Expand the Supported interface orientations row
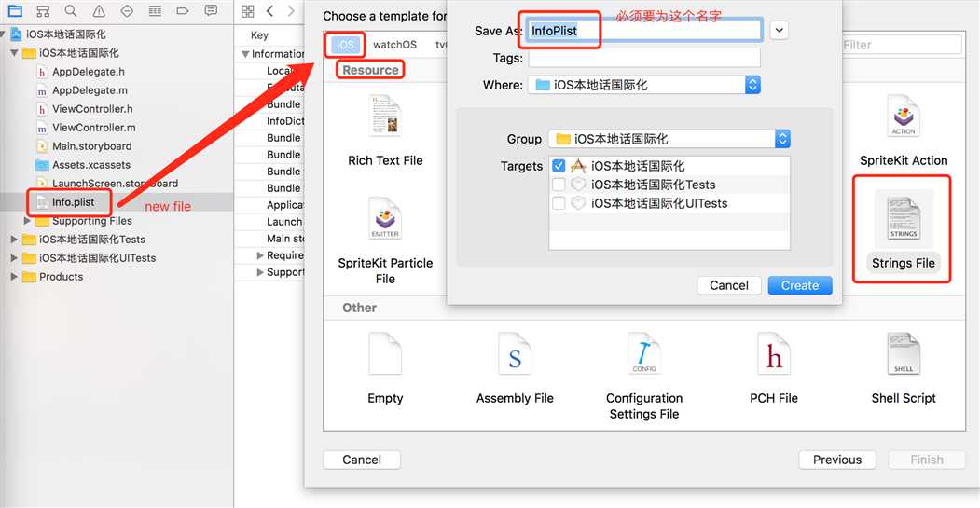Screen dimensions: 980x508 [x=261, y=272]
